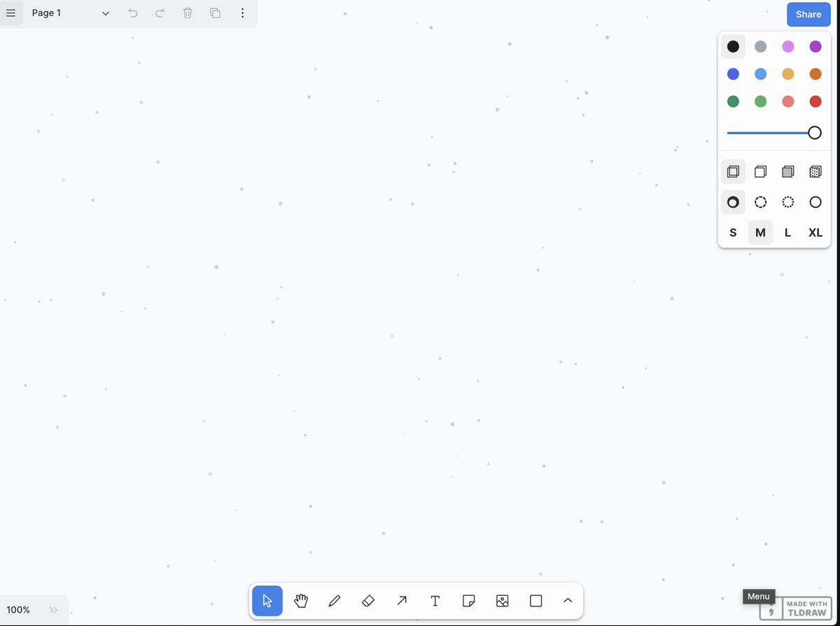Select the draw dash style icon
Screen dimensions: 840x626
point(733,202)
